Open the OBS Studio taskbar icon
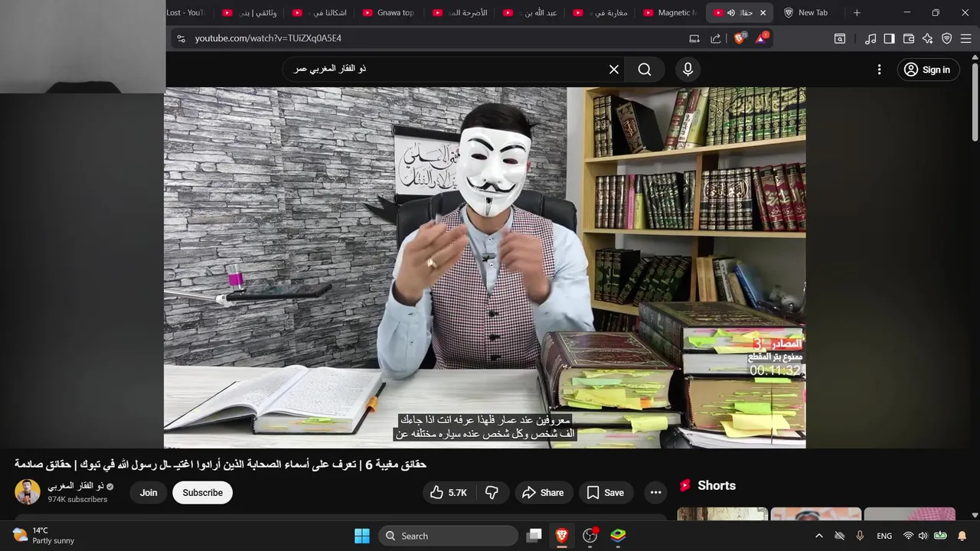The height and width of the screenshot is (551, 980). click(x=590, y=536)
